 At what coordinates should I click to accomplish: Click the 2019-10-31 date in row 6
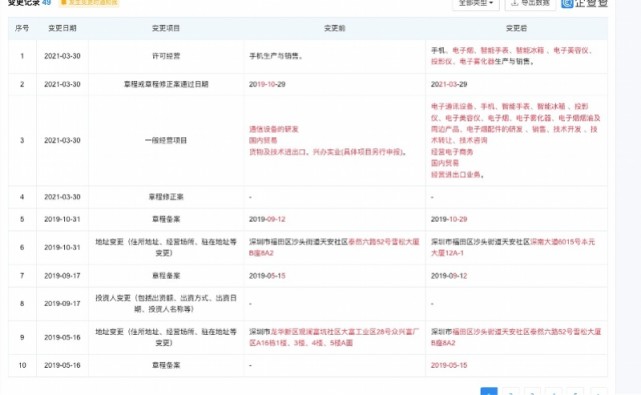tap(62, 247)
